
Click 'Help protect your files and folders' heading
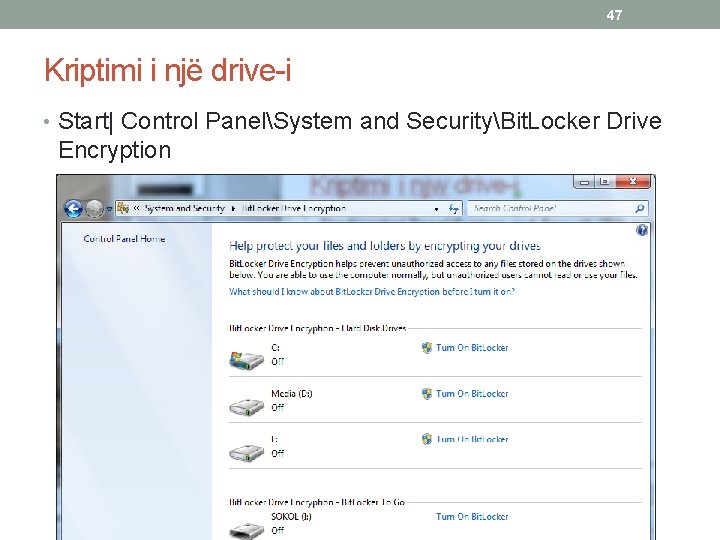click(385, 246)
